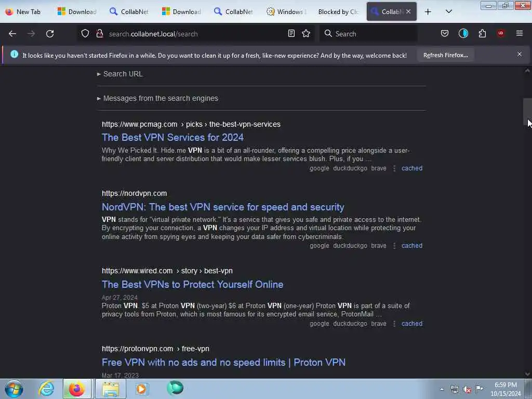Switch to the Windows settings tab
This screenshot has height=399, width=532.
click(287, 11)
